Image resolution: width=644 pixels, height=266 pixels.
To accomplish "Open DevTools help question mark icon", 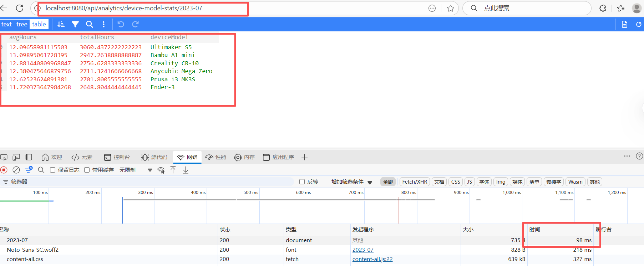I will pyautogui.click(x=639, y=156).
